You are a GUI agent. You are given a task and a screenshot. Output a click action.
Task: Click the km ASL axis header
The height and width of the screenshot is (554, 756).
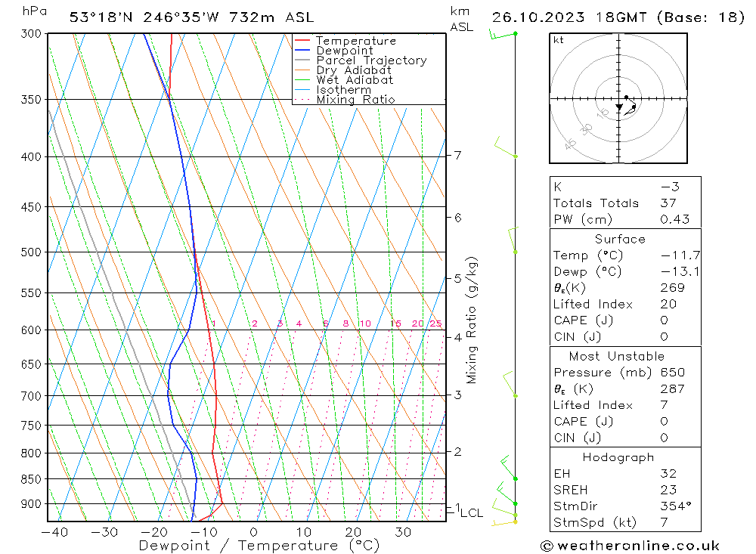pos(461,19)
